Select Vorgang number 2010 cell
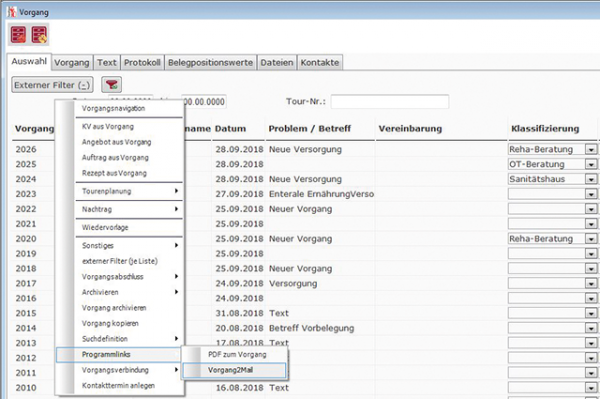 [x=26, y=388]
